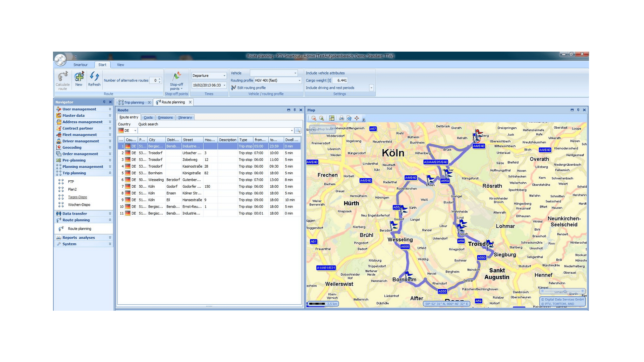The width and height of the screenshot is (644, 362).
Task: Click the map print icon
Action: (341, 118)
